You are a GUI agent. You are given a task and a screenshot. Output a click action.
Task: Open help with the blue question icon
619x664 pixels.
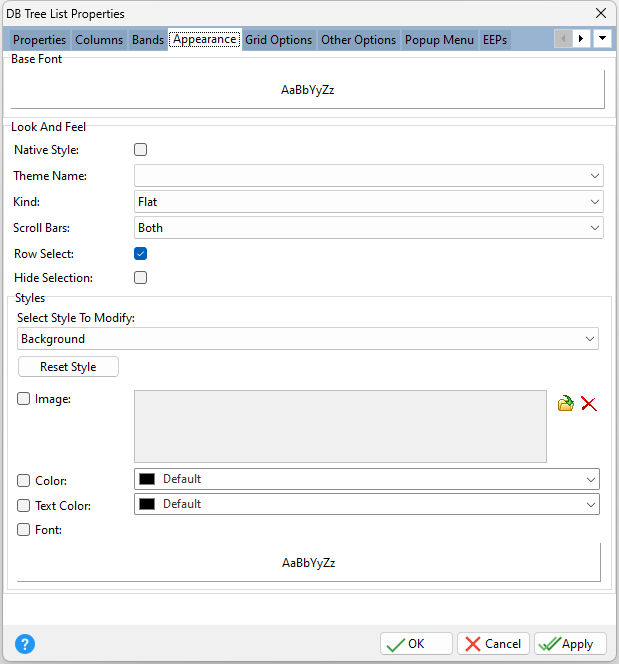tap(25, 644)
